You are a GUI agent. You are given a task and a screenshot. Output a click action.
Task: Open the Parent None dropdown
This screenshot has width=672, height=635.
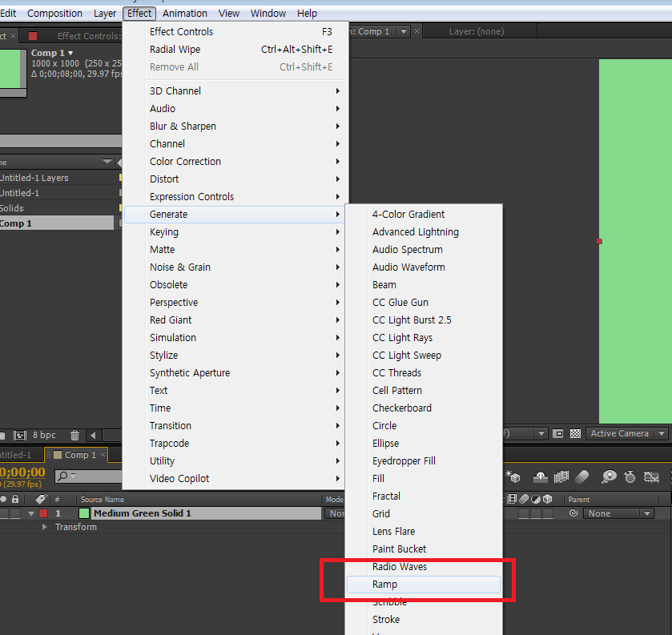tap(618, 513)
